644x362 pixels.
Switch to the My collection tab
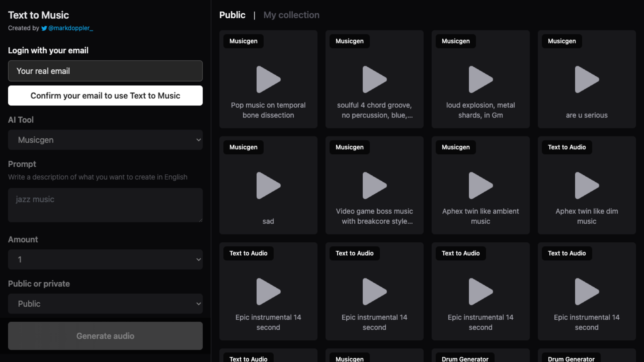tap(291, 15)
